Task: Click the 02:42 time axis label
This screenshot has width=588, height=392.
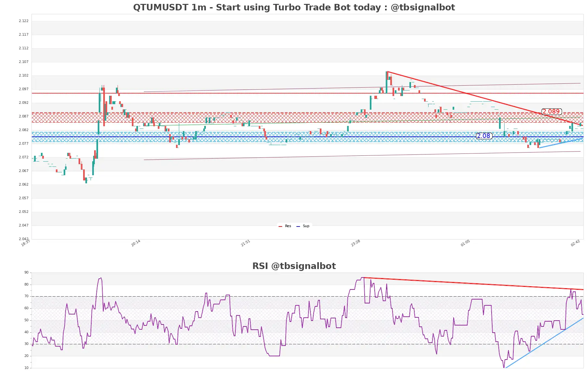Action: point(575,243)
